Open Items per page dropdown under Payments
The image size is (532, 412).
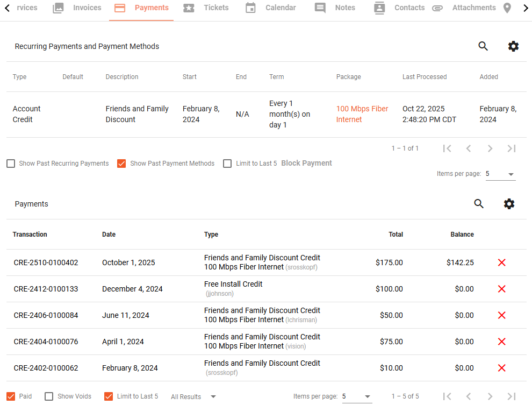coord(357,397)
